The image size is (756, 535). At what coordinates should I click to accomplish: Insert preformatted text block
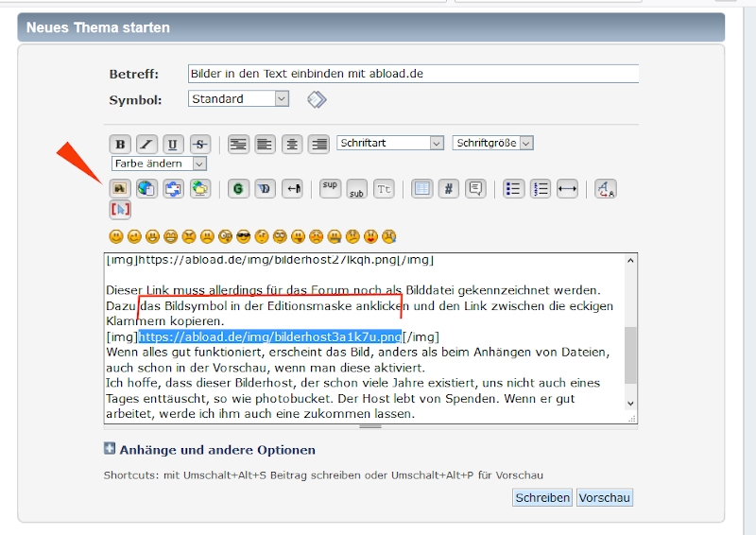[238, 144]
